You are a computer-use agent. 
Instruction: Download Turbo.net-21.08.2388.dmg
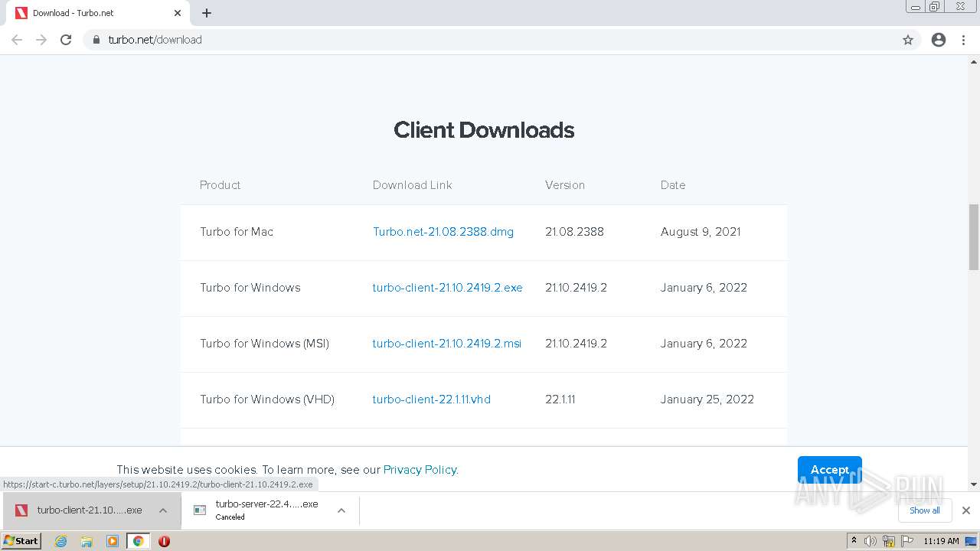[x=443, y=232]
